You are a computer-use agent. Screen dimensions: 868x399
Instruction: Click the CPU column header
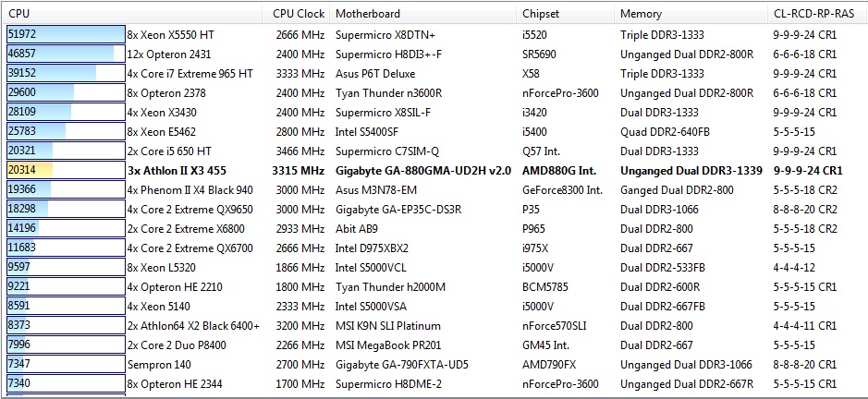pyautogui.click(x=18, y=14)
